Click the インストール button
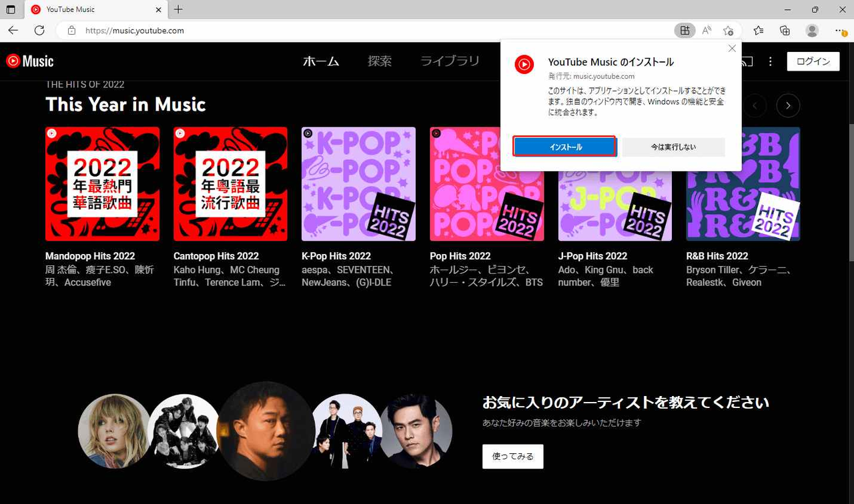854x504 pixels. point(564,147)
